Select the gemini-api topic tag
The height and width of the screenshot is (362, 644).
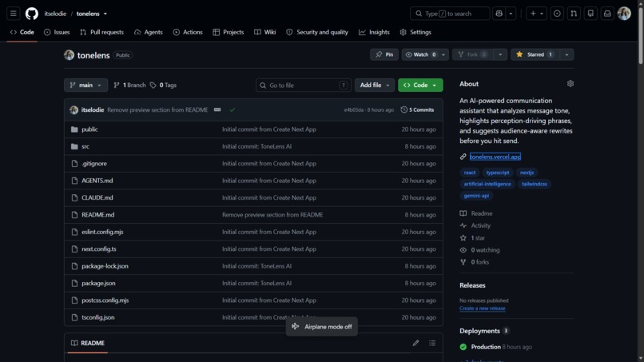pos(476,196)
